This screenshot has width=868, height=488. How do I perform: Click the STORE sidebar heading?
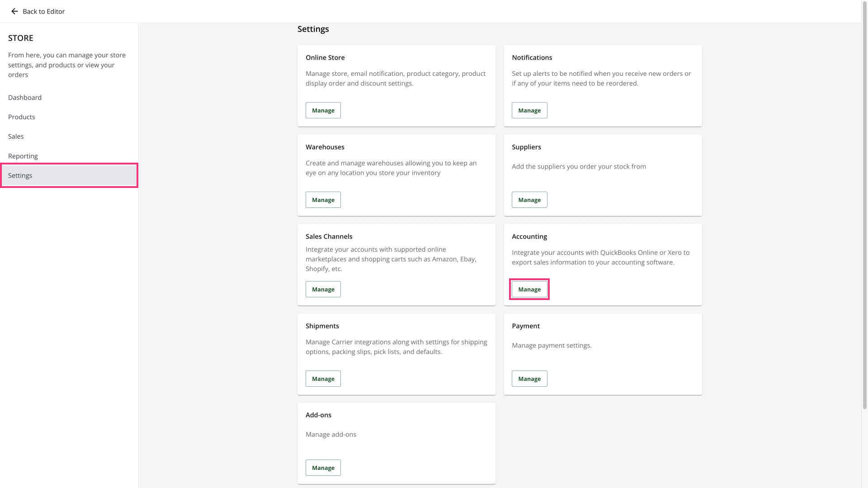21,38
